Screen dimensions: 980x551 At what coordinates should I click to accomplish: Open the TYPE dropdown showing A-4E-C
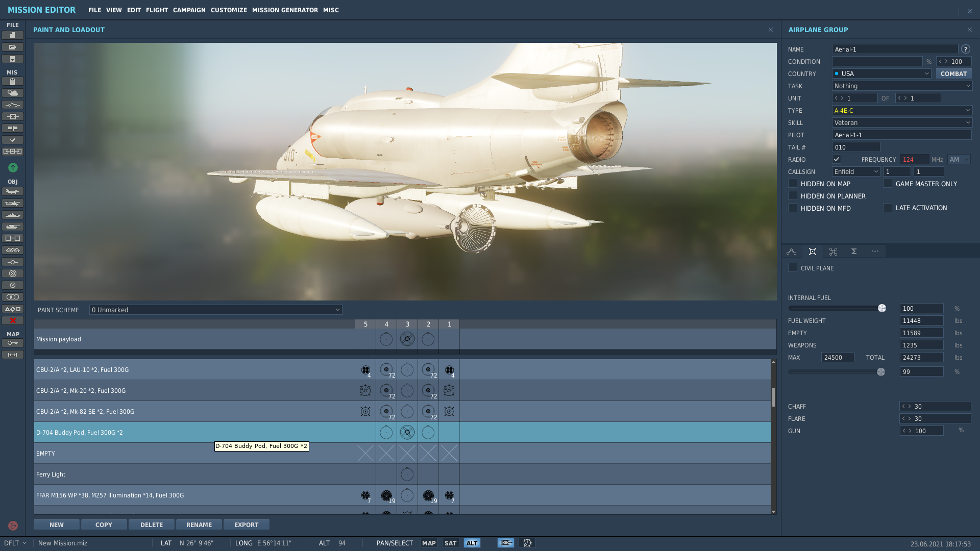(901, 110)
